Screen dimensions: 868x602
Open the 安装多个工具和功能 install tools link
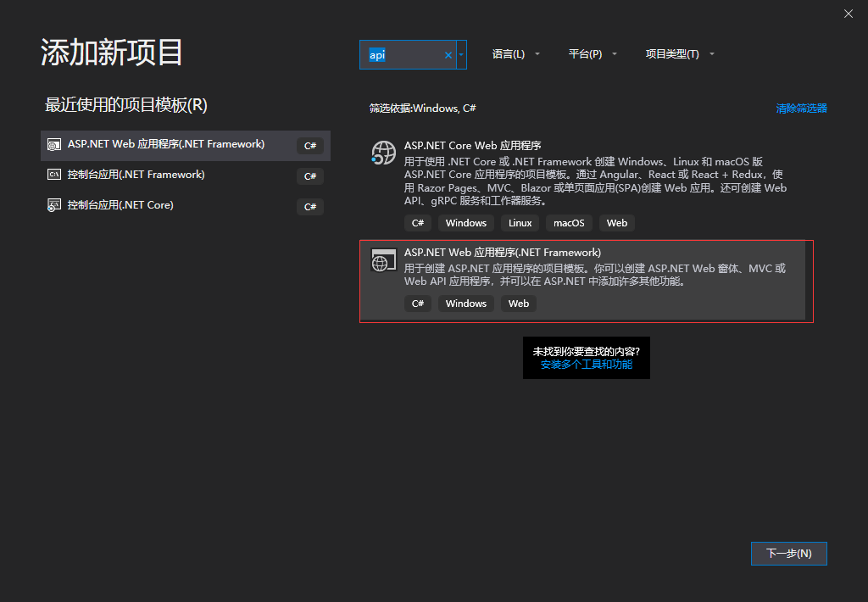[587, 365]
